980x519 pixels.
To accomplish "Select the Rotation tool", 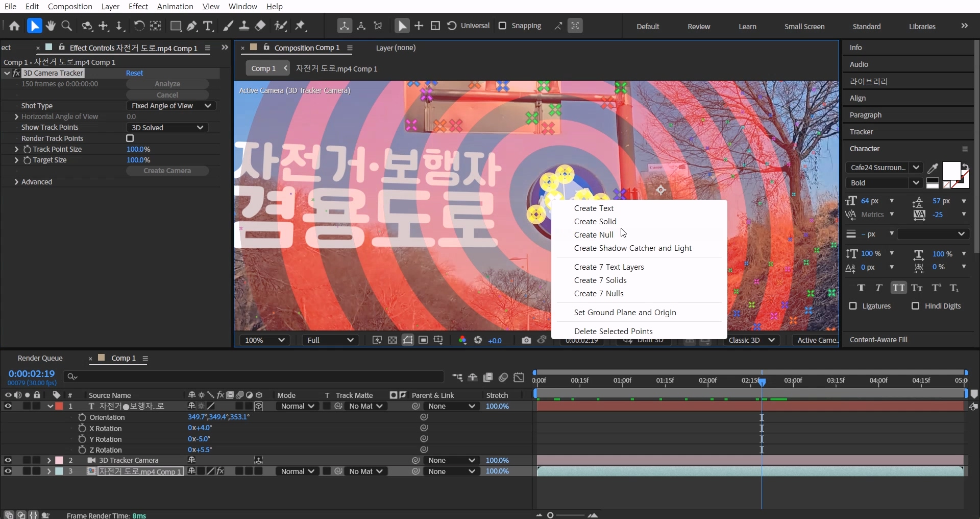I will [x=139, y=26].
